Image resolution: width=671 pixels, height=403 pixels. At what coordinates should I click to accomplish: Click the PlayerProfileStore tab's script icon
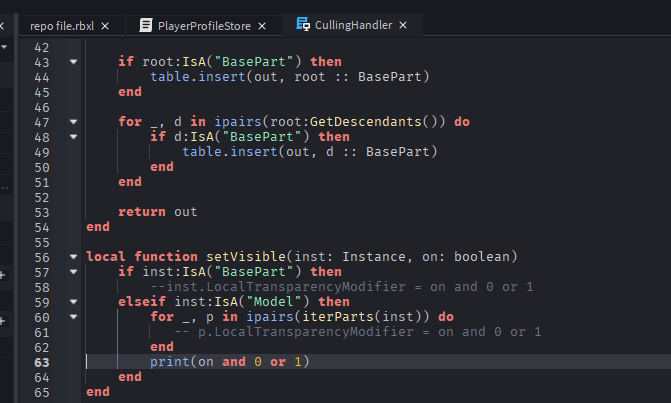(146, 24)
